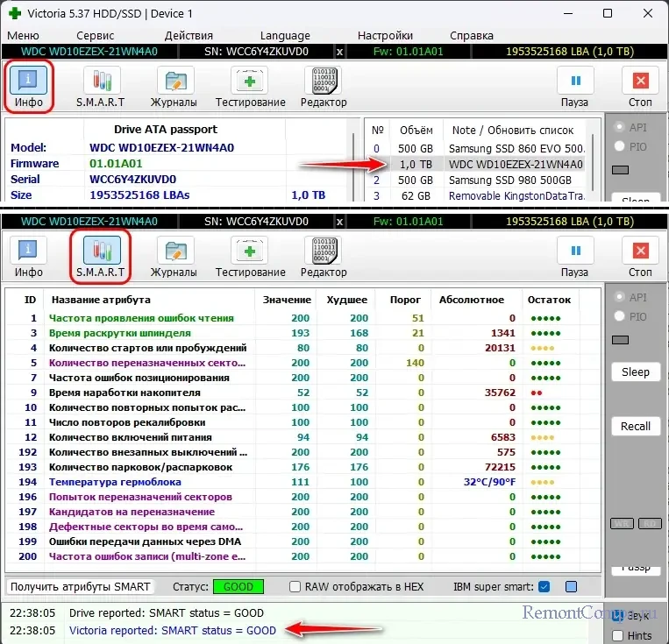This screenshot has height=644, width=669.
Task: Click Получить атрибуты SMART button
Action: tap(81, 586)
